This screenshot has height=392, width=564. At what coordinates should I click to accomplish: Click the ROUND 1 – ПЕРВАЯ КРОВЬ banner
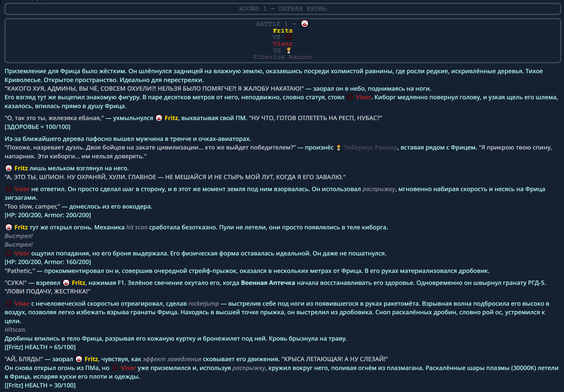coord(282,9)
